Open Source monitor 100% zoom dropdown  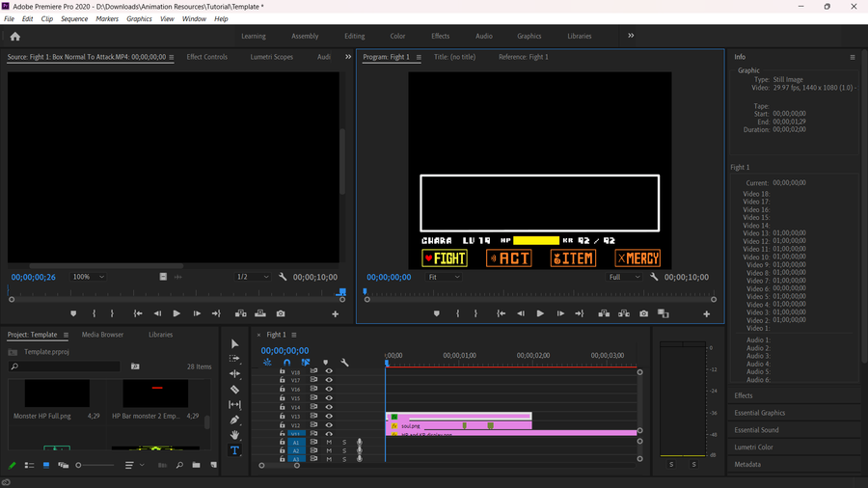pyautogui.click(x=87, y=277)
